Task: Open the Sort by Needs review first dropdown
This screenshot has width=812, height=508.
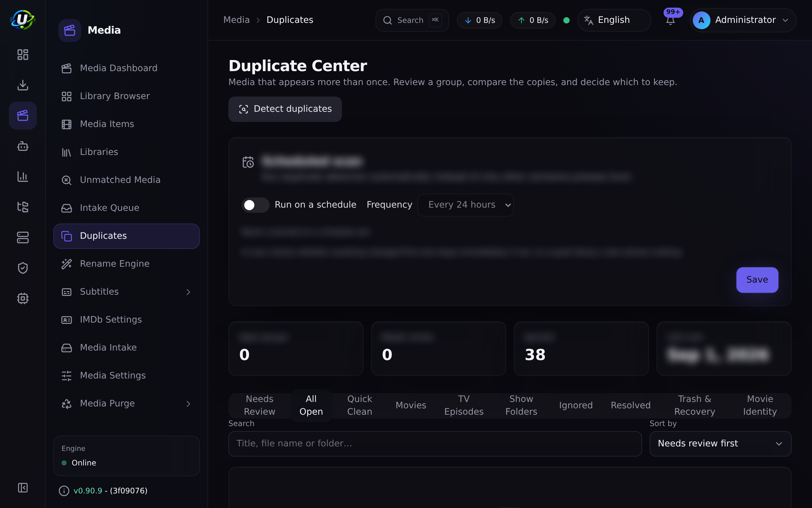Action: [x=720, y=444]
